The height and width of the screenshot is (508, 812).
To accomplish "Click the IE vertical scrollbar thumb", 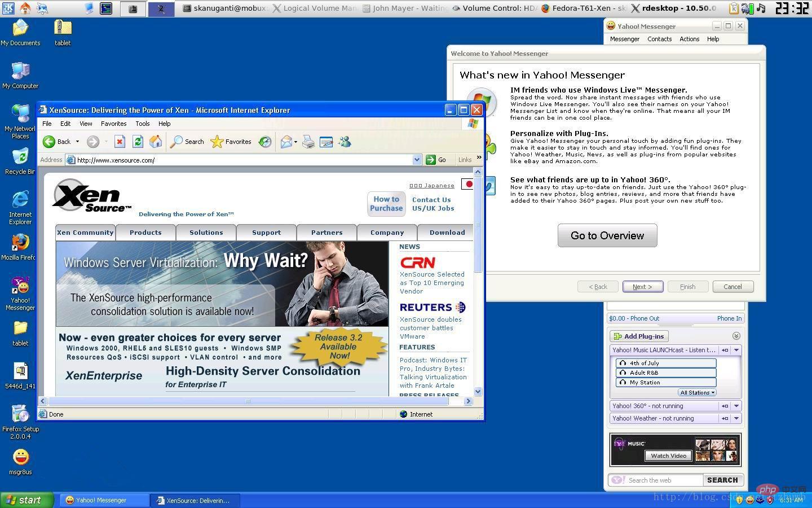I will click(x=478, y=225).
